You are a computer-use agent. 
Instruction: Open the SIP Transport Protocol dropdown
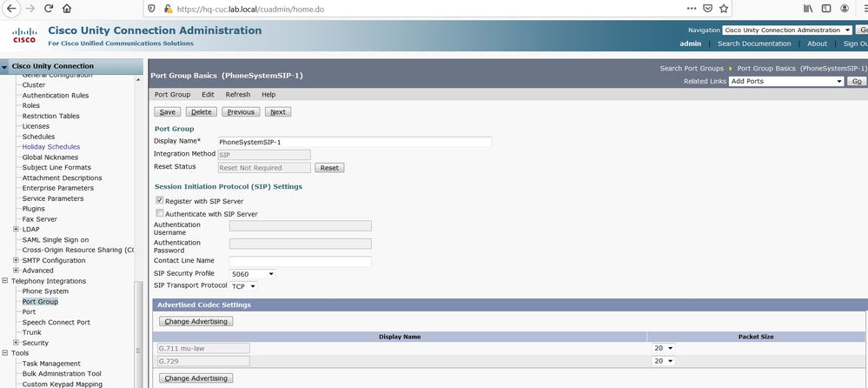click(x=243, y=286)
